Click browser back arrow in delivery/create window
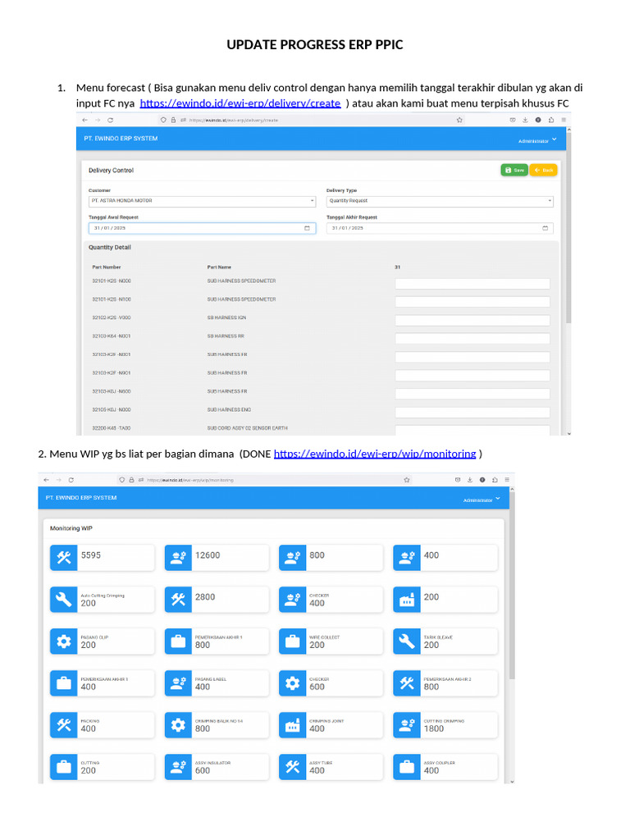630x840 pixels. tap(84, 120)
